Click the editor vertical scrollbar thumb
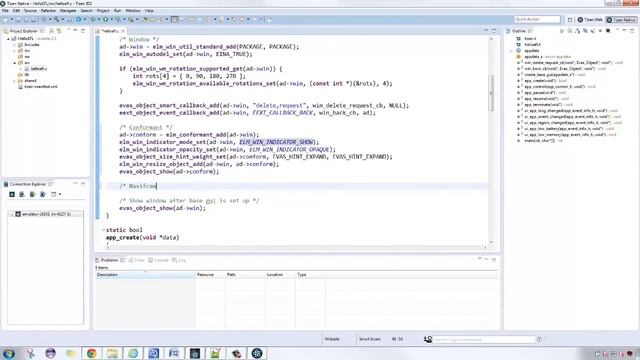The width and height of the screenshot is (640, 360). [x=491, y=93]
